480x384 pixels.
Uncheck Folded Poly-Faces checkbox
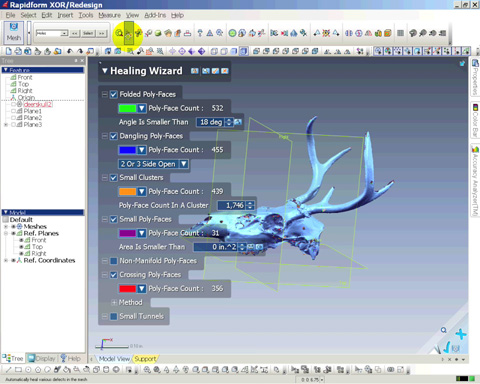tap(114, 94)
